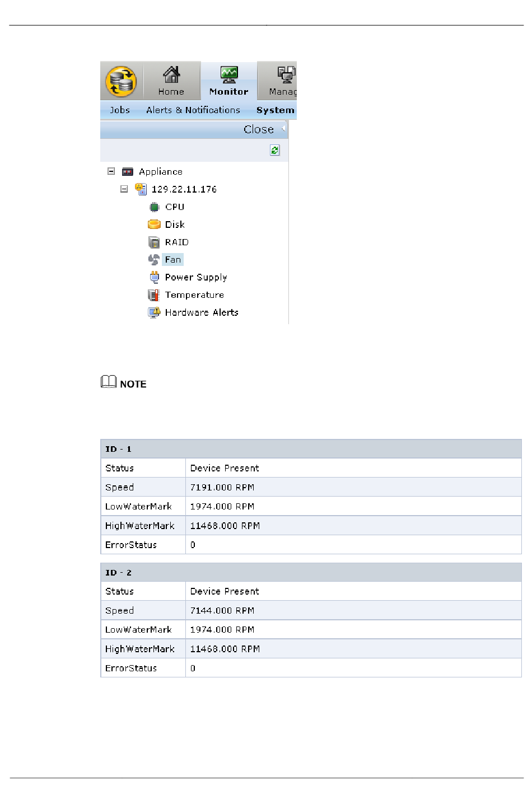Click the Power Supply plug icon
This screenshot has height=795, width=532.
[154, 277]
